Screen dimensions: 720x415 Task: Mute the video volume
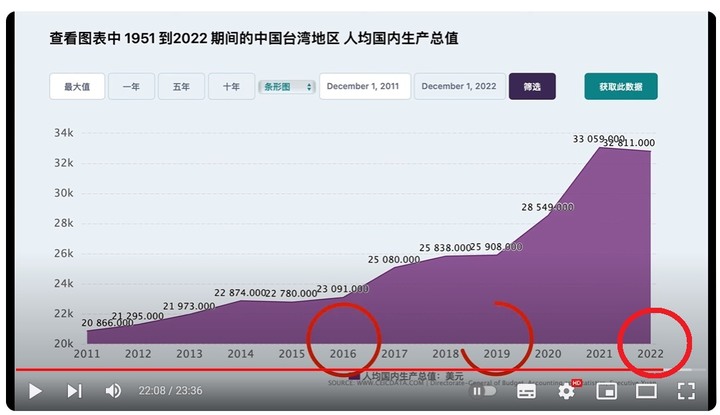point(113,391)
